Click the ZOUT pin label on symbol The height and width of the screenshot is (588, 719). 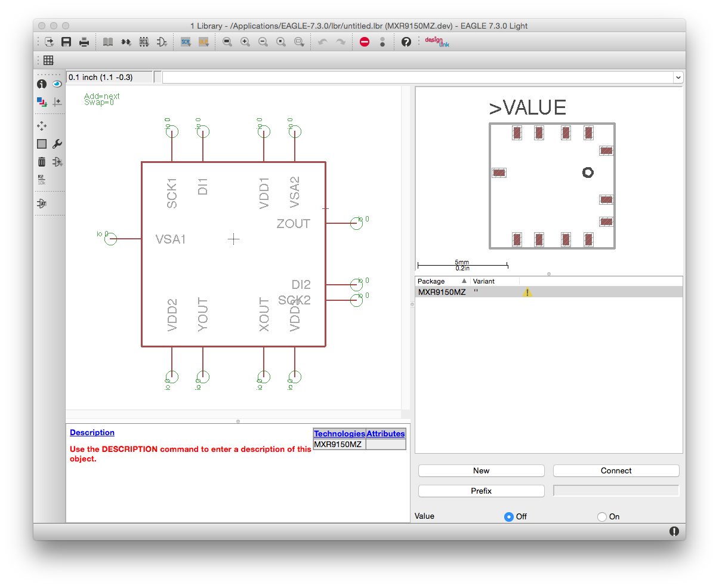[x=294, y=224]
